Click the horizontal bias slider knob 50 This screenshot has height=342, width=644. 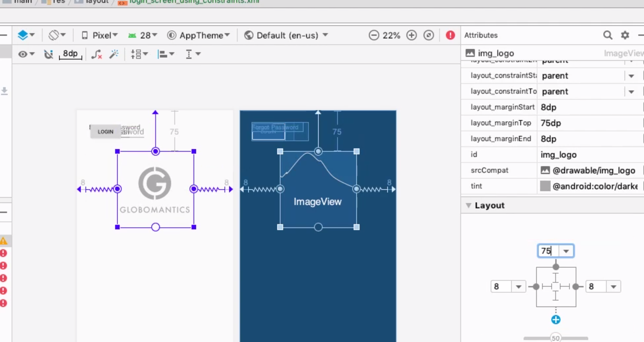pos(556,338)
